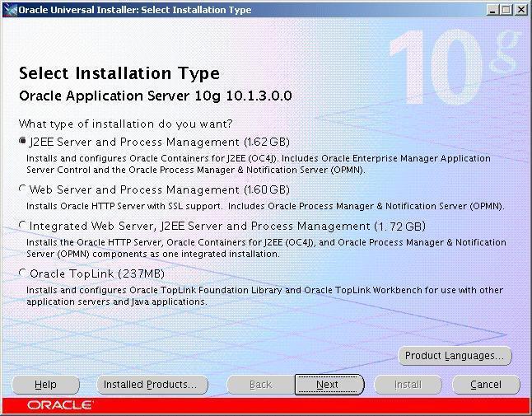Maximize the installer window
Viewport: 532px width, 416px height.
pyautogui.click(x=506, y=10)
